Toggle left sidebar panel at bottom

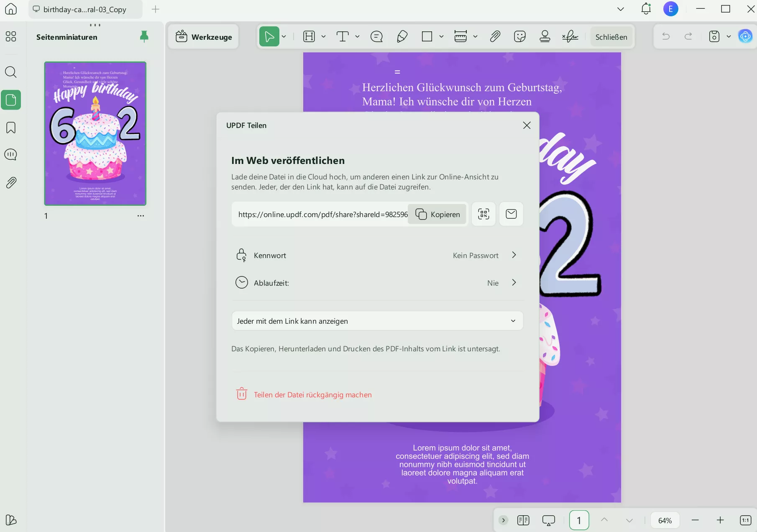[x=11, y=520]
